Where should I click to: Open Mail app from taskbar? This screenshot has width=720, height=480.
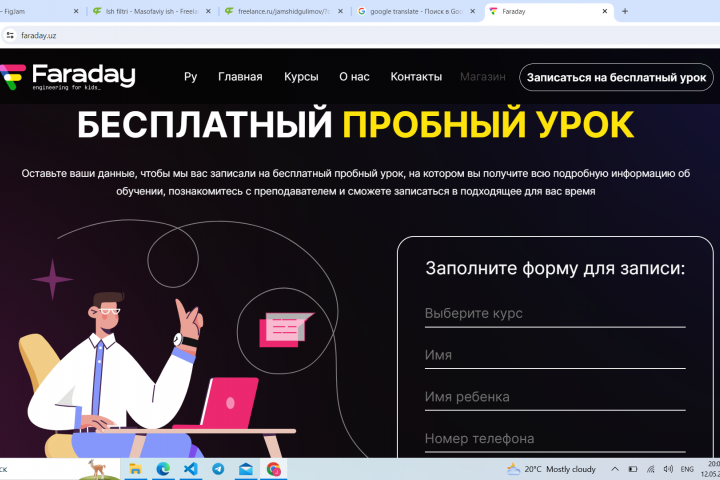point(246,469)
